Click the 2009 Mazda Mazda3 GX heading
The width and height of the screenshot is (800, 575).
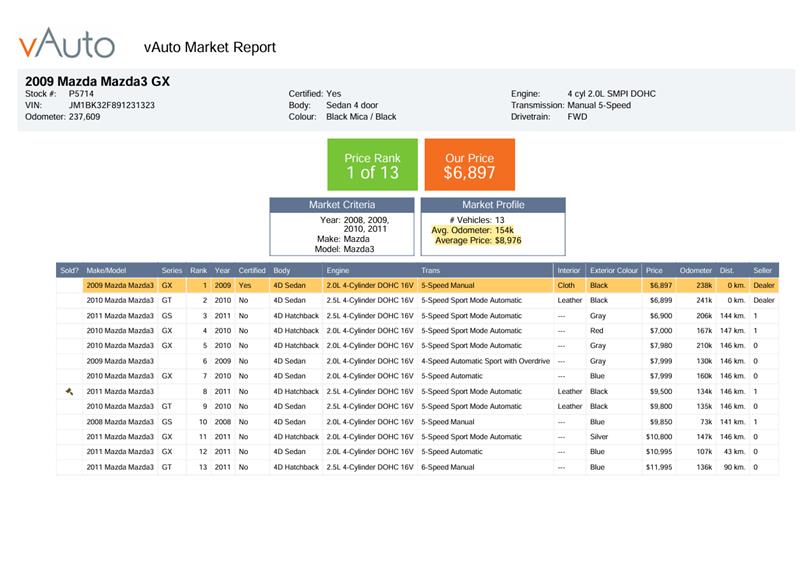pyautogui.click(x=97, y=81)
